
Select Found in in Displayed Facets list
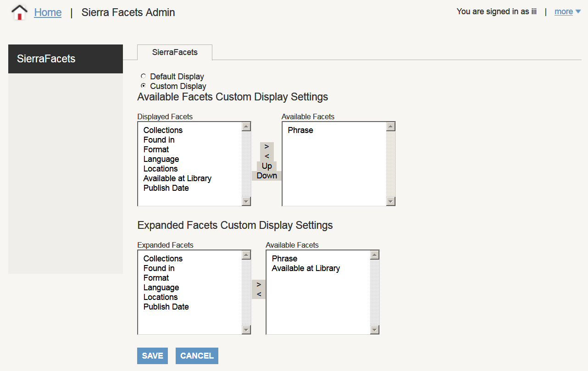click(159, 140)
